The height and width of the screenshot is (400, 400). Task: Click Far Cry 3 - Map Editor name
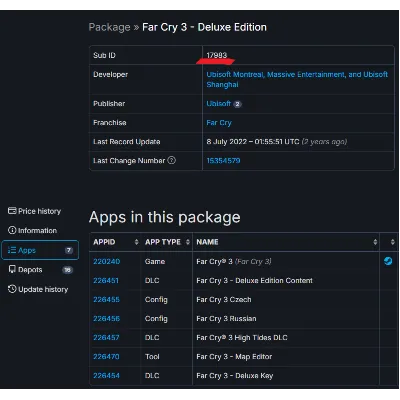234,356
